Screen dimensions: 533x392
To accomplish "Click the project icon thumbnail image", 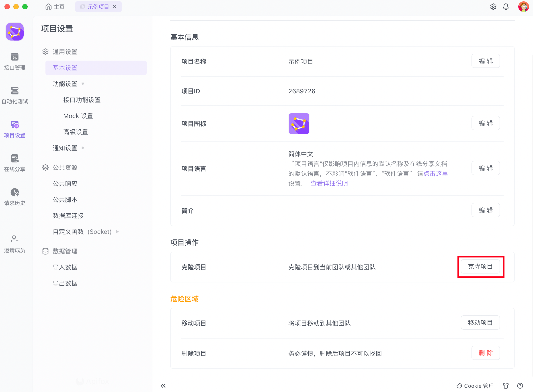I will 299,123.
